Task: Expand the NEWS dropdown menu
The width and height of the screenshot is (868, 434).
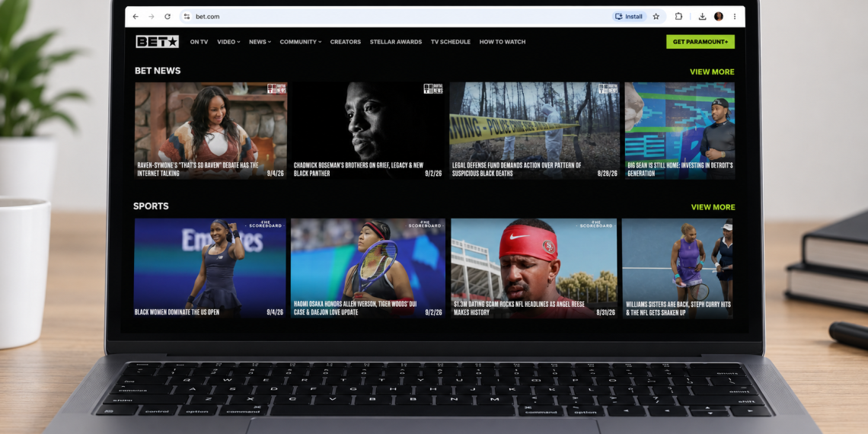Action: (x=260, y=42)
